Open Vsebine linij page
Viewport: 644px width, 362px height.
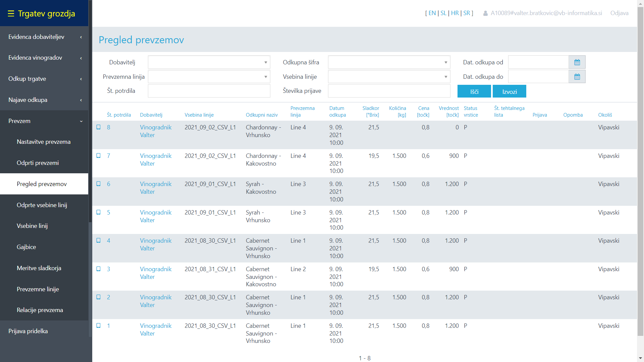tap(44, 226)
